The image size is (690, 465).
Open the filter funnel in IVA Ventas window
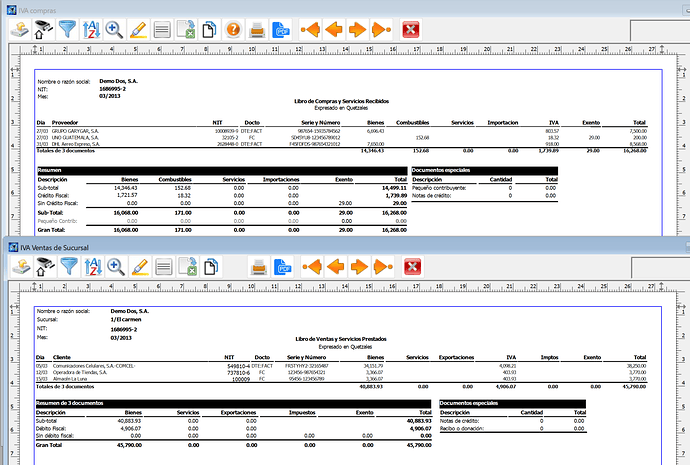point(69,267)
